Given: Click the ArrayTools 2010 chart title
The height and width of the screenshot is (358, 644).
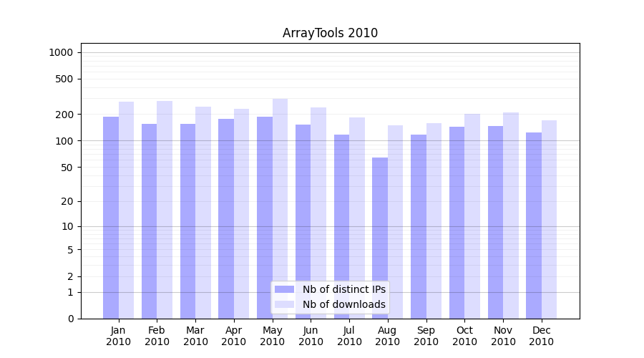Looking at the screenshot, I should pos(330,33).
